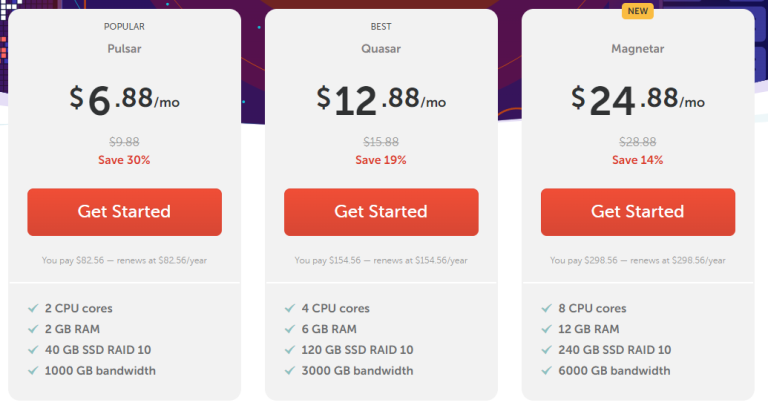Click checkmark beside 8 CPU cores
The image size is (768, 417).
click(x=547, y=308)
